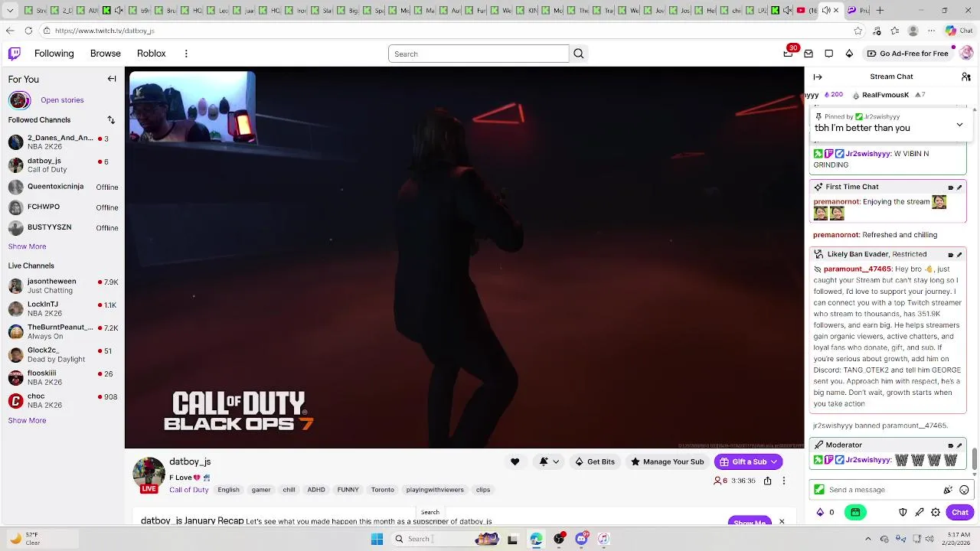Dismiss the January Recap banner
Viewport: 980px width, 551px height.
coord(782,521)
